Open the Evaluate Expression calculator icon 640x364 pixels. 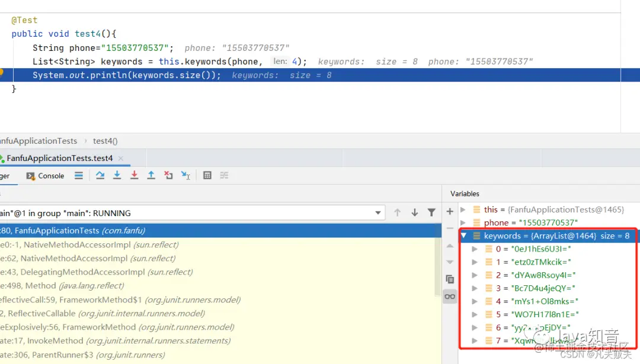tap(207, 175)
